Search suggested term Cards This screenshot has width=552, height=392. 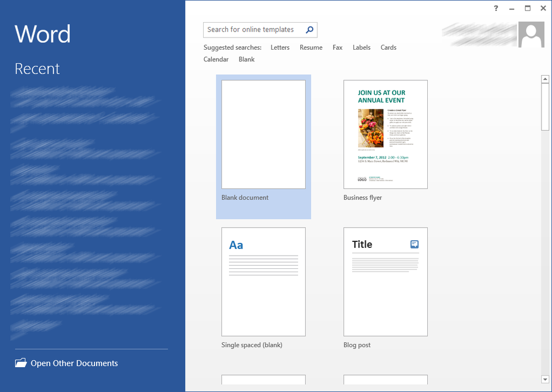tap(388, 47)
